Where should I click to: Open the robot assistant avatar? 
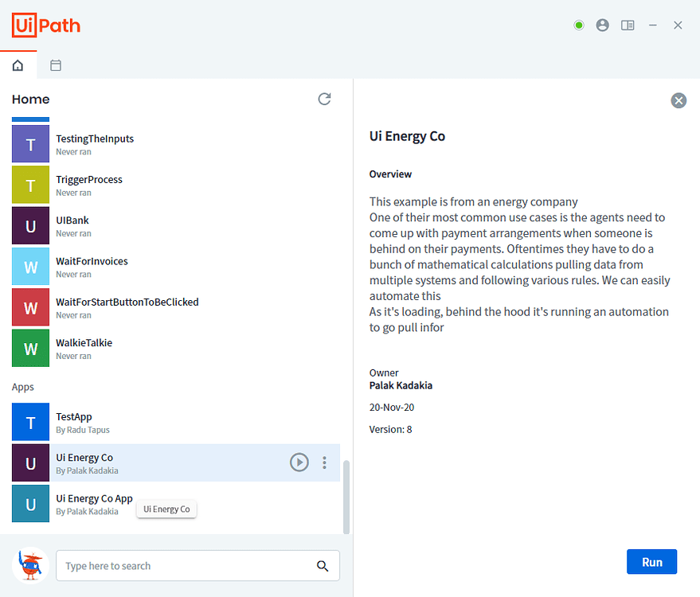[30, 565]
